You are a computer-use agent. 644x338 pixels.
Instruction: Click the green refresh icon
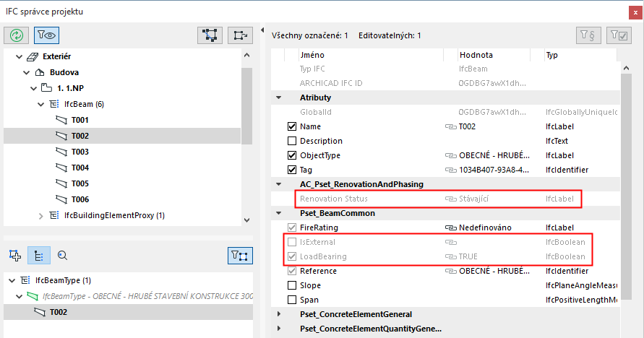17,35
